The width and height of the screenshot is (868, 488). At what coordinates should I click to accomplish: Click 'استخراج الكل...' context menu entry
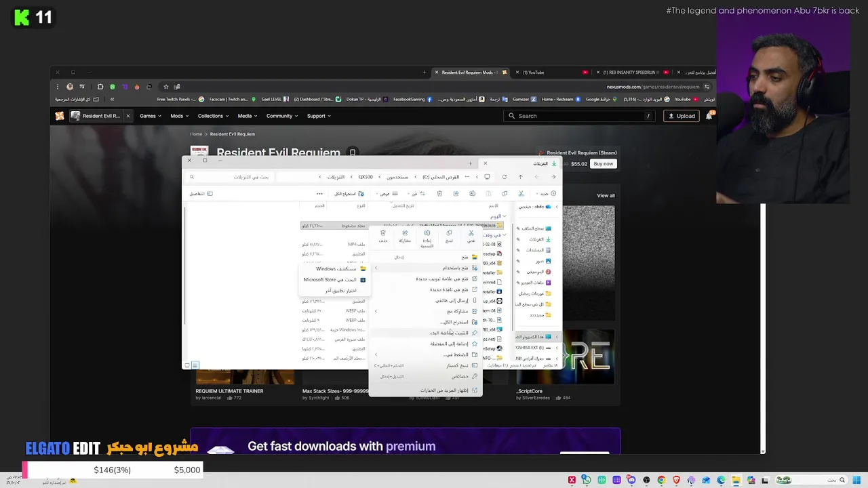click(x=426, y=322)
